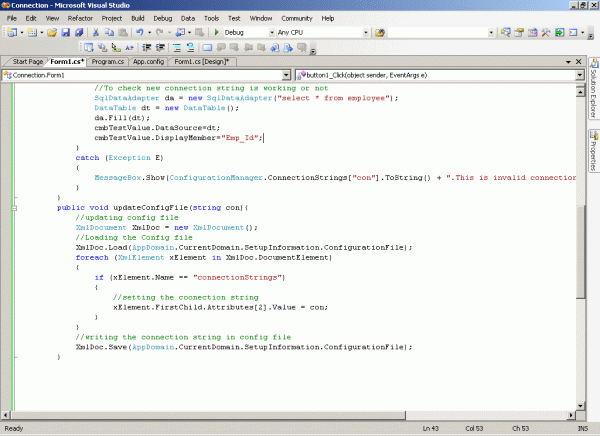Open the Window menu
The width and height of the screenshot is (600, 436).
tap(261, 18)
